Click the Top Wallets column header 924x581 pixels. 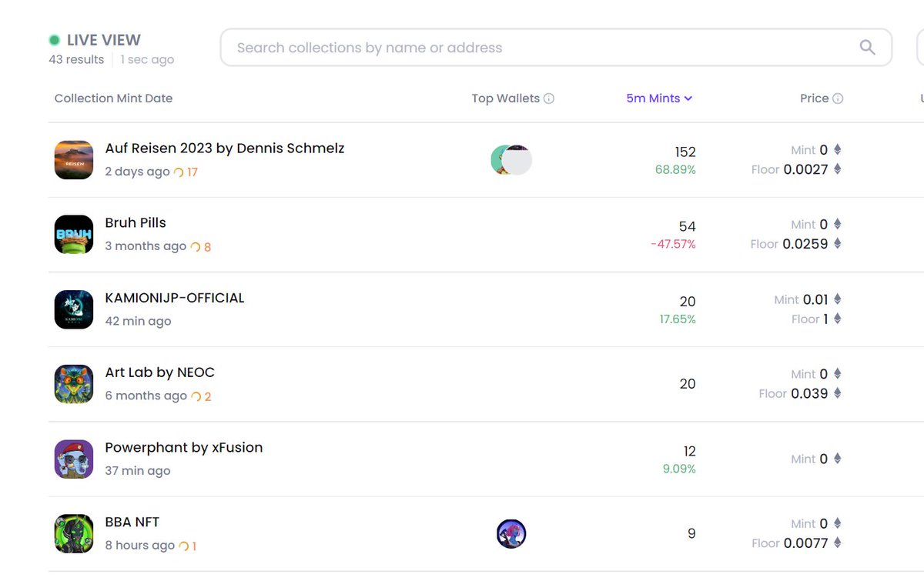(x=506, y=99)
